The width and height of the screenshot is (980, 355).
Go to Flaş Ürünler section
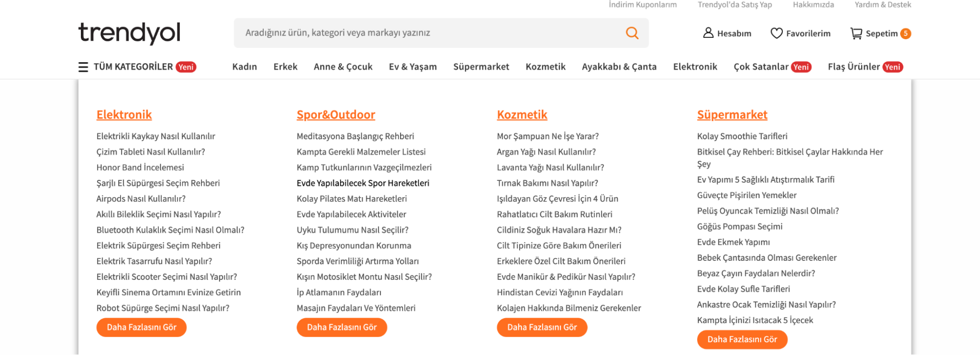pos(854,67)
